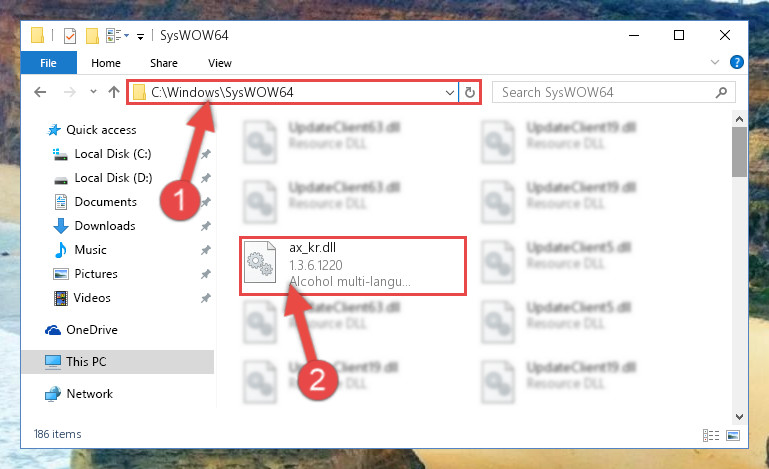Refresh the SysWOW64 folder view

tap(469, 92)
